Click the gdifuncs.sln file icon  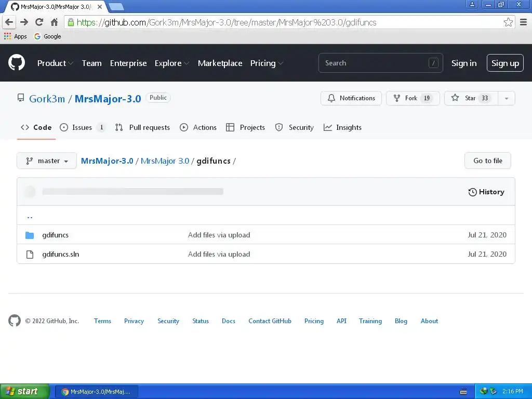click(30, 255)
